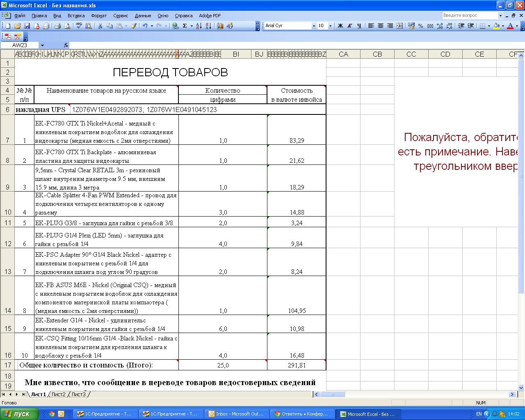Sort ascending A to Я

click(199, 26)
